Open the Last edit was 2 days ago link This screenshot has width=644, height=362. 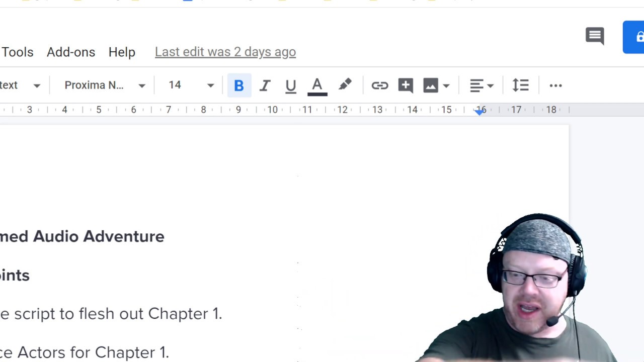click(225, 52)
